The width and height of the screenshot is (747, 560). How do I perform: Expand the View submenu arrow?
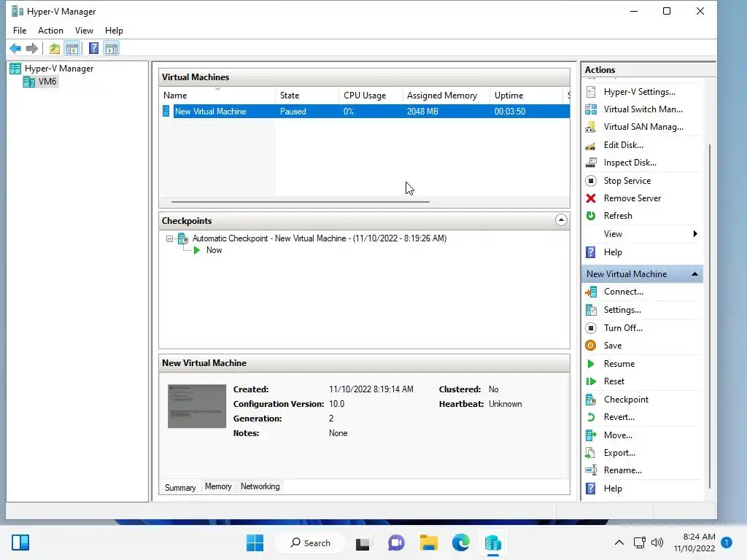coord(695,234)
